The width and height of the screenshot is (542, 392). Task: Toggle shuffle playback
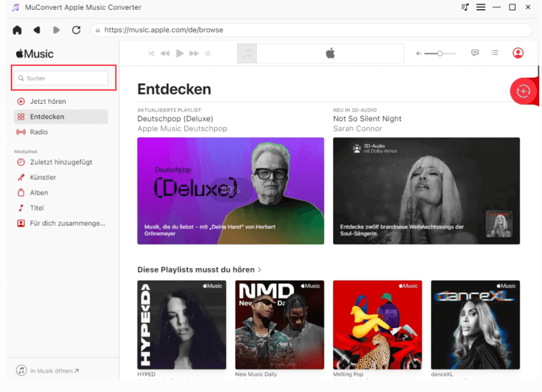tap(151, 53)
